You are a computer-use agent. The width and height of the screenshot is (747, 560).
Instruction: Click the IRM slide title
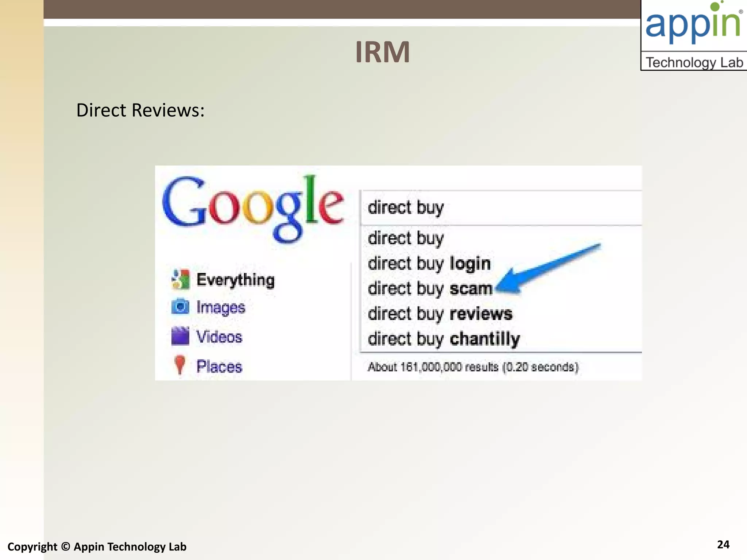[x=383, y=52]
